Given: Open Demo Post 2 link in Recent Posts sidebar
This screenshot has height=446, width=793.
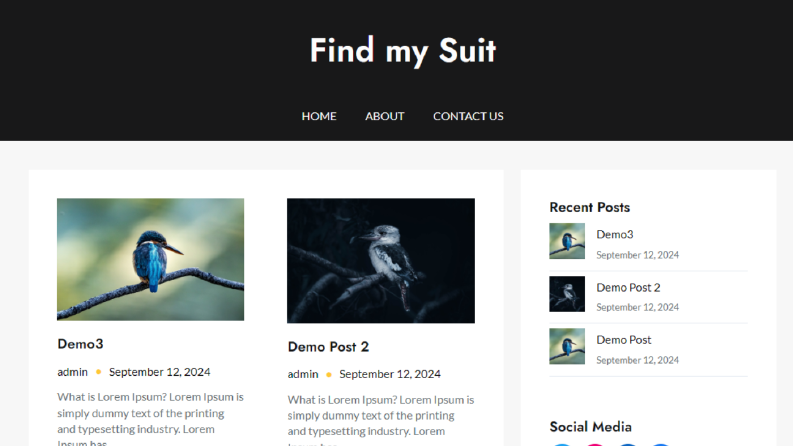Looking at the screenshot, I should pos(628,288).
